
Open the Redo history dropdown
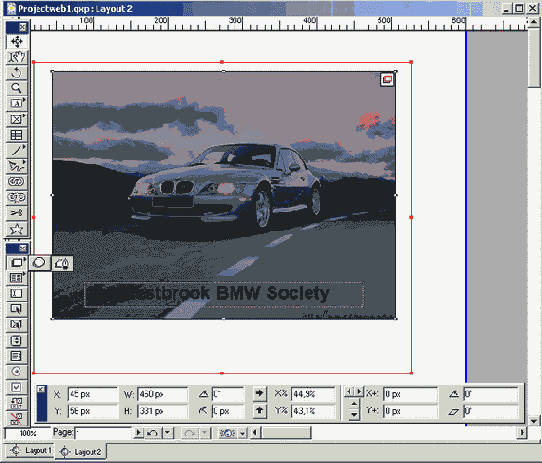pos(205,433)
